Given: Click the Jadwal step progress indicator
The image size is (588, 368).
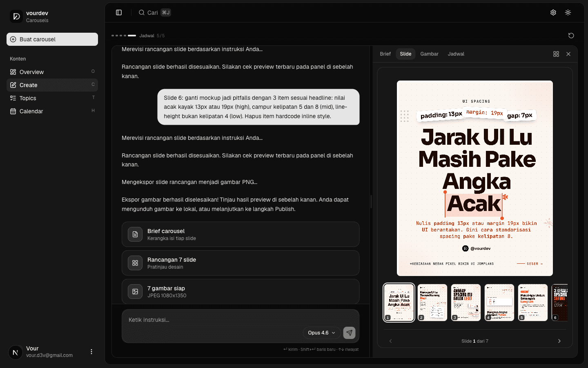Looking at the screenshot, I should pyautogui.click(x=138, y=36).
